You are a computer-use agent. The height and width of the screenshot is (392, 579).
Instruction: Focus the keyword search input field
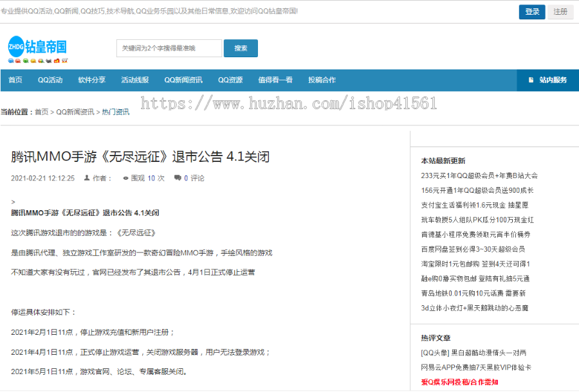169,48
